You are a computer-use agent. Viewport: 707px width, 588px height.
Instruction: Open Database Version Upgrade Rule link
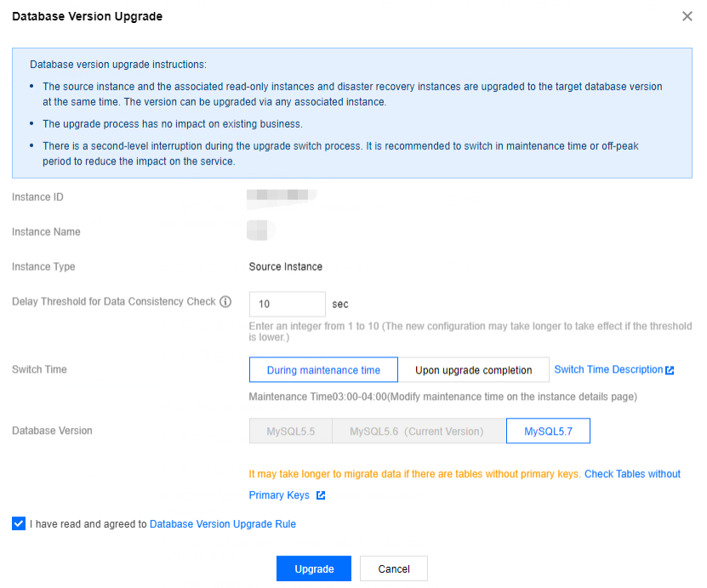223,524
